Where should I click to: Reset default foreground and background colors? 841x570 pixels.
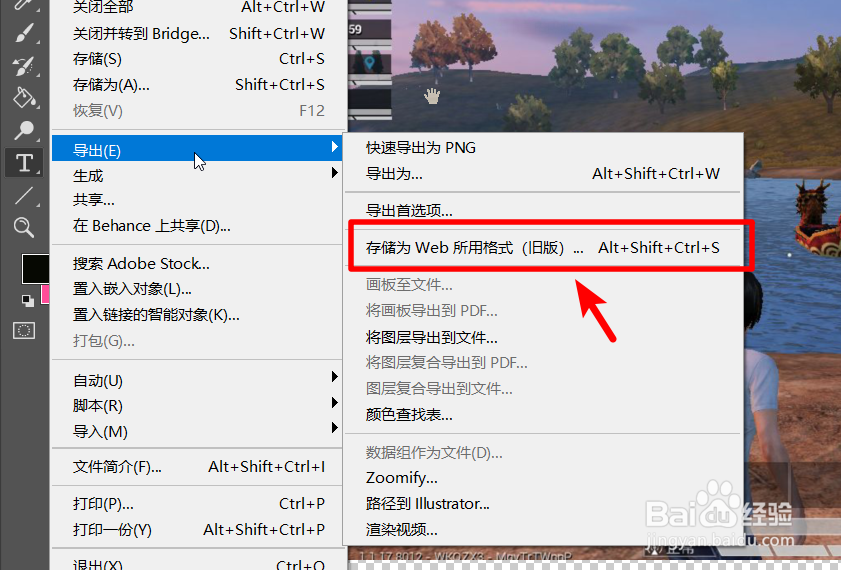[27, 301]
